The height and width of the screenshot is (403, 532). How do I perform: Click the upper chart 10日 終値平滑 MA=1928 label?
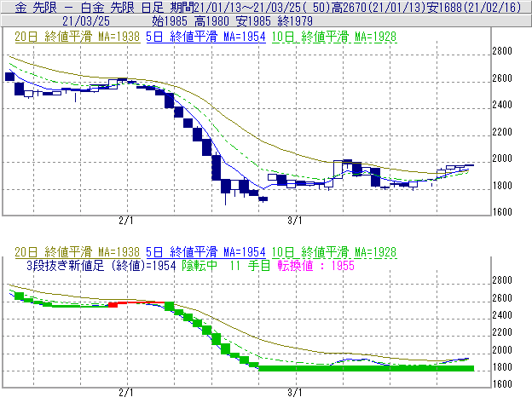coord(334,37)
